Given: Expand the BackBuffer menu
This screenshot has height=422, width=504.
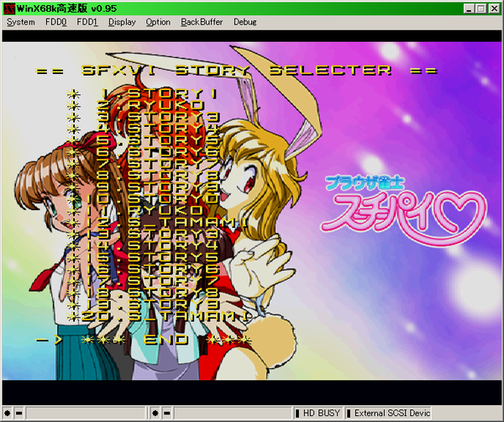Looking at the screenshot, I should click(x=202, y=22).
